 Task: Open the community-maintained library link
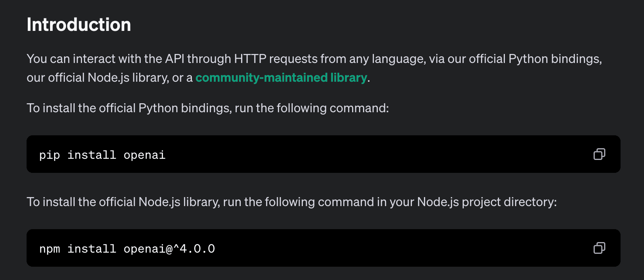(281, 77)
